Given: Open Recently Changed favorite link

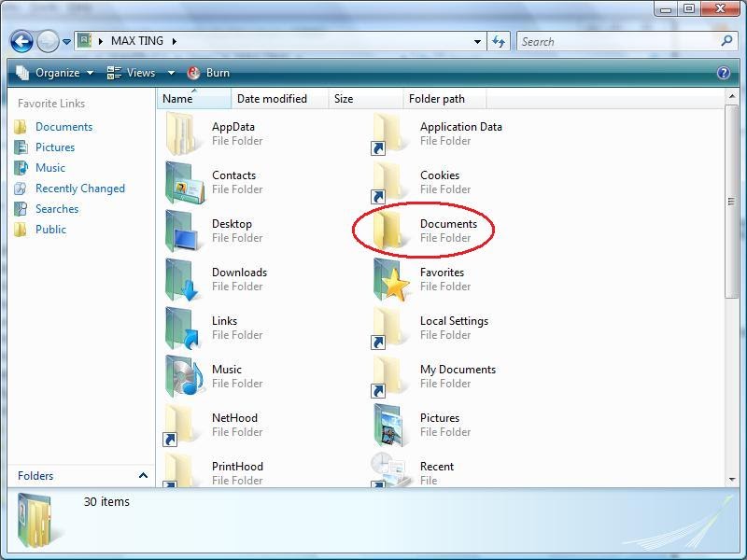Looking at the screenshot, I should tap(80, 189).
